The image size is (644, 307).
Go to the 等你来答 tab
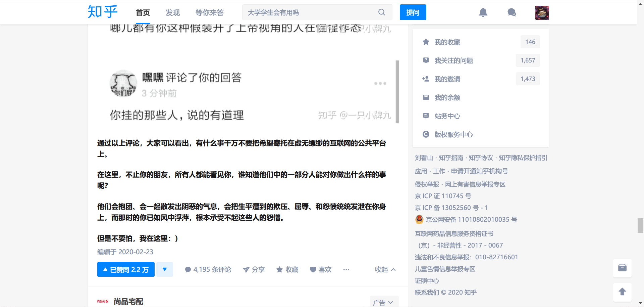click(x=210, y=12)
